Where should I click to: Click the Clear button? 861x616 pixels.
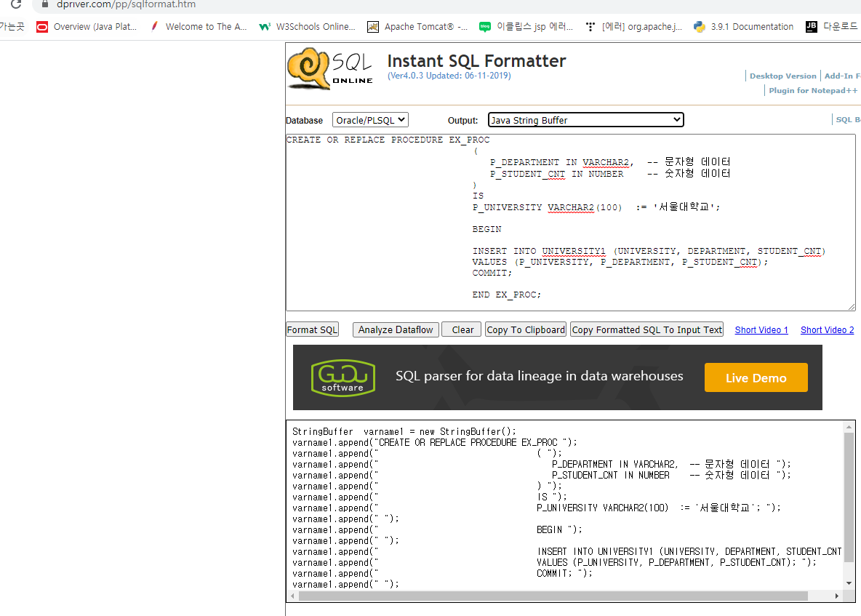click(x=462, y=329)
